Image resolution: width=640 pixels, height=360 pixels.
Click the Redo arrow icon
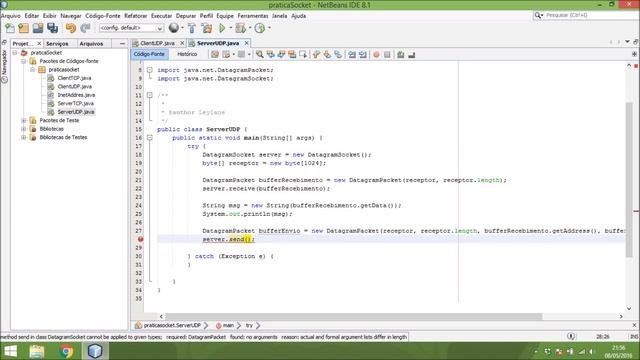click(x=85, y=28)
